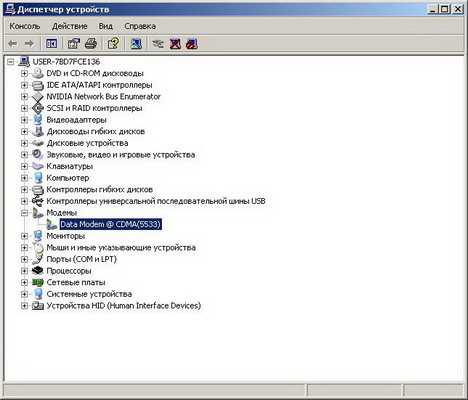This screenshot has height=400, width=468.
Task: Toggle the console tree pane icon
Action: [51, 44]
